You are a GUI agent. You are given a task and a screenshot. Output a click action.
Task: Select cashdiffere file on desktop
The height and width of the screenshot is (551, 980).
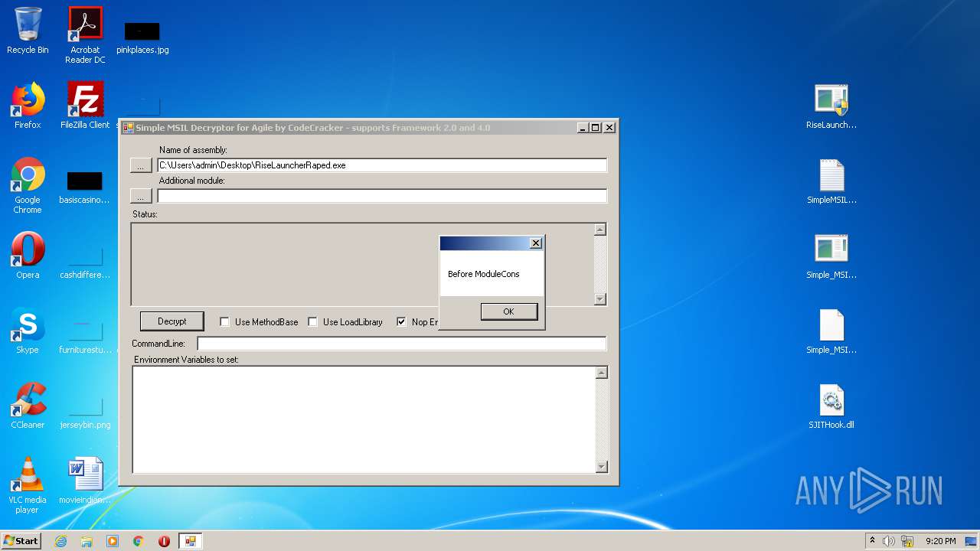click(x=85, y=263)
